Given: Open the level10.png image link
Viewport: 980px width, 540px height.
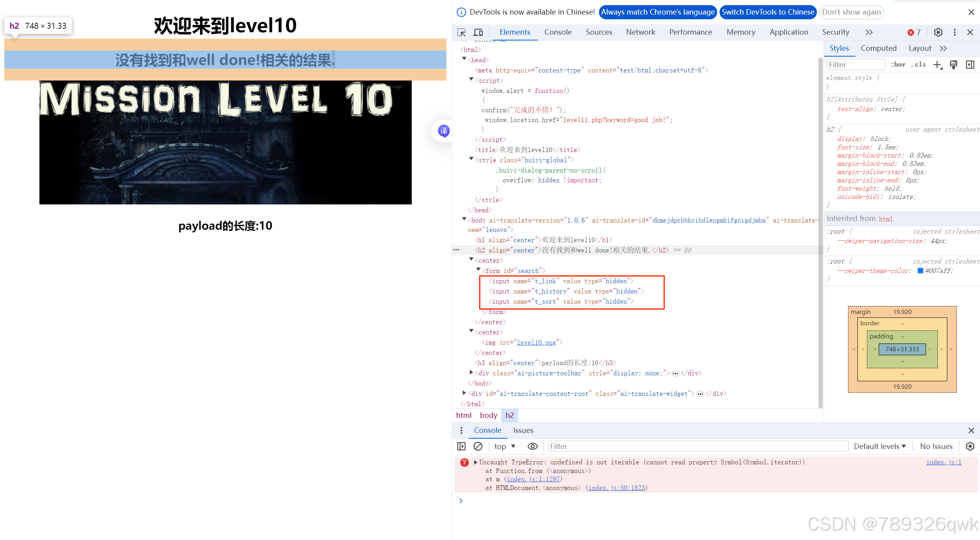Looking at the screenshot, I should pos(536,343).
